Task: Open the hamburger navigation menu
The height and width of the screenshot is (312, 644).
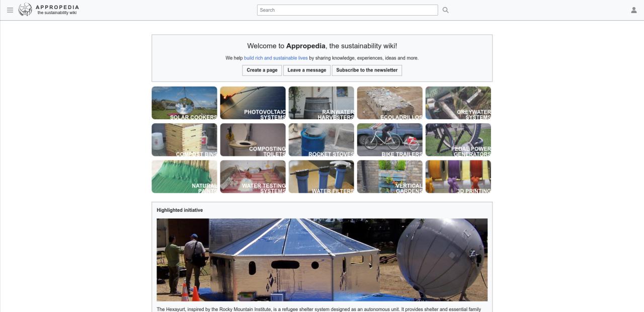Action: tap(10, 10)
